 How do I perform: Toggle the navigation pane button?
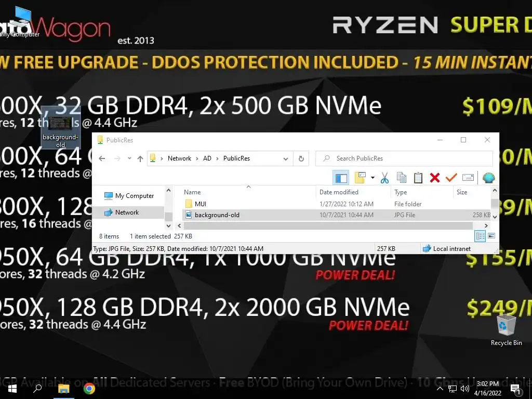point(341,178)
